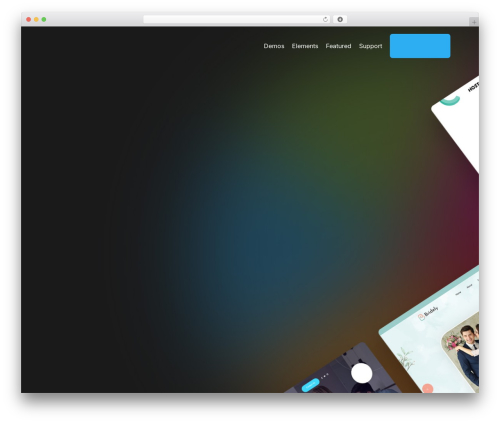This screenshot has height=423, width=500.
Task: Open the Support menu item
Action: [370, 46]
